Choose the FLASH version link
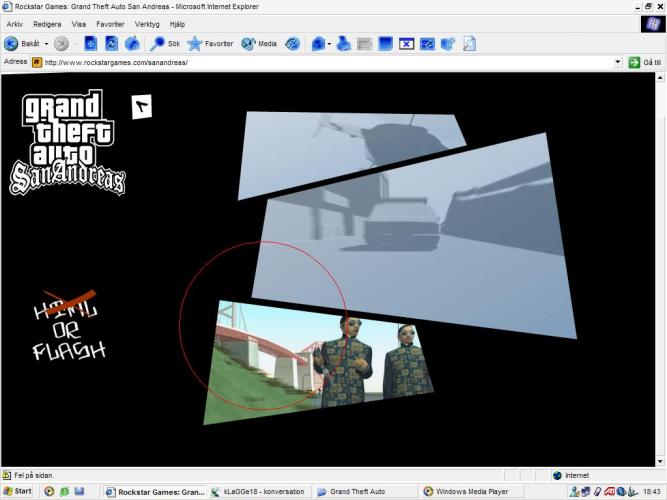This screenshot has width=667, height=500. (69, 350)
